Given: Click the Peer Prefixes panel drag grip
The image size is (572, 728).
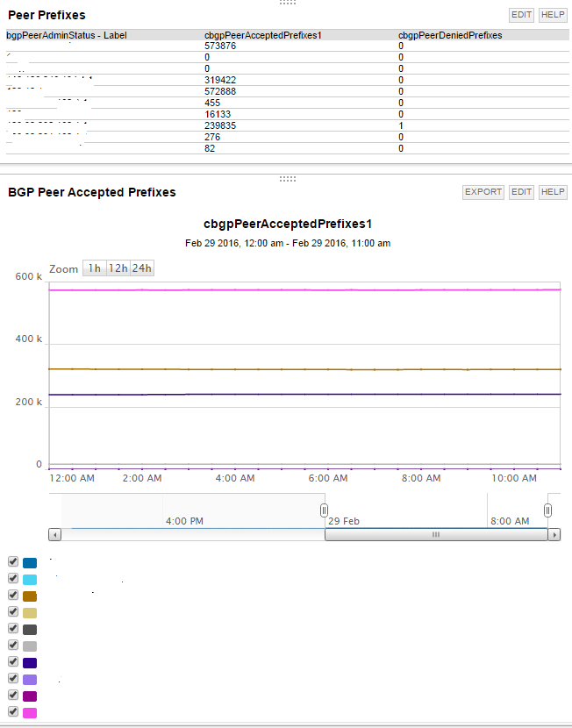Looking at the screenshot, I should tap(288, 3).
